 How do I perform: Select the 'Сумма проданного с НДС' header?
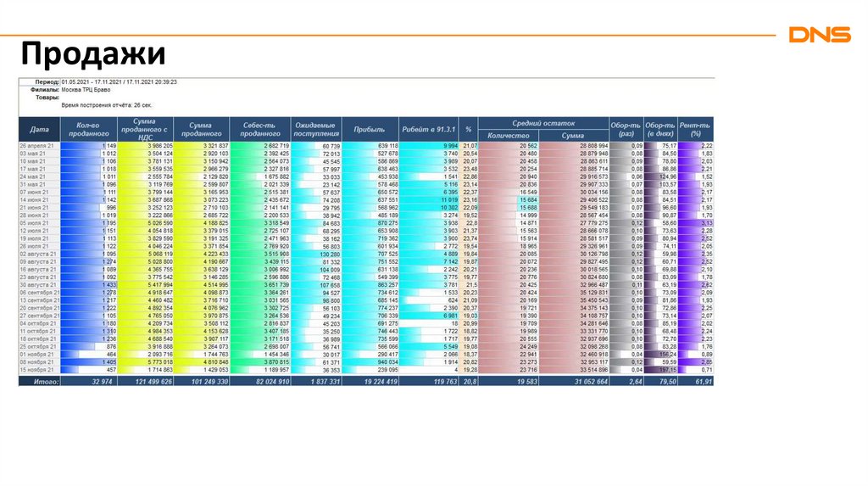click(145, 129)
